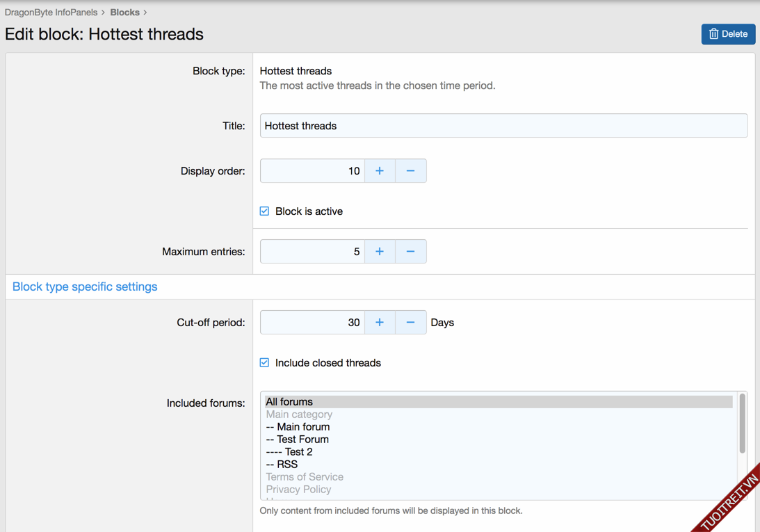Increase Cut-off period days with plus

point(380,323)
